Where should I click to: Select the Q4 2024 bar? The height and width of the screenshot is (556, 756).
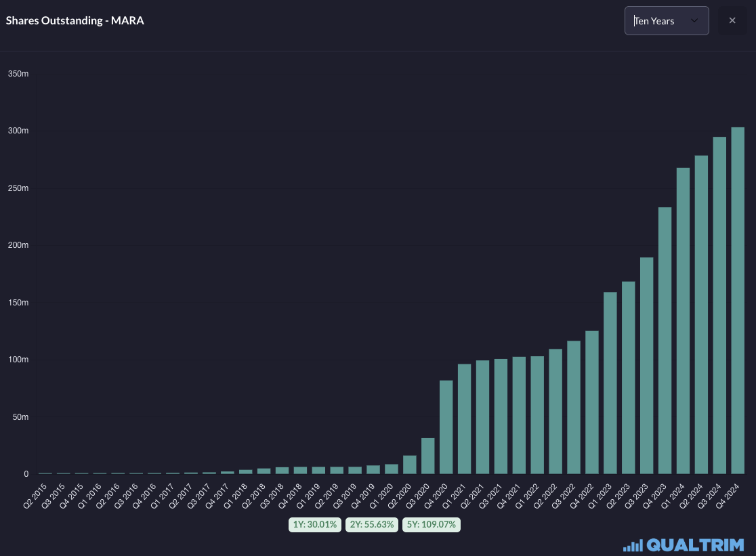tap(738, 301)
